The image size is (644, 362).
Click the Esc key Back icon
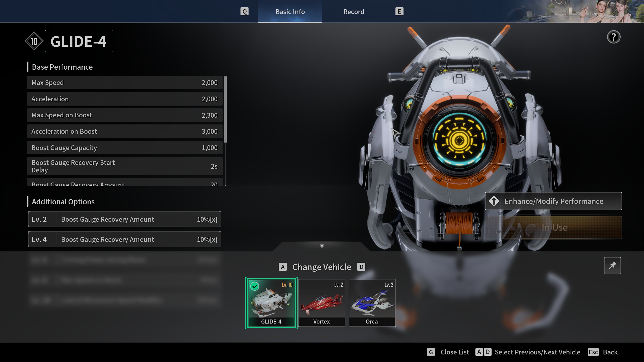(x=593, y=352)
